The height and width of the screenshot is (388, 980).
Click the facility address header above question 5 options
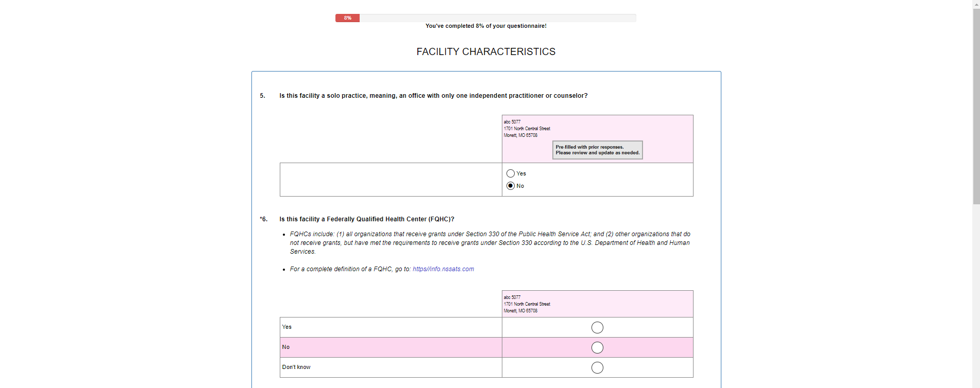point(527,129)
